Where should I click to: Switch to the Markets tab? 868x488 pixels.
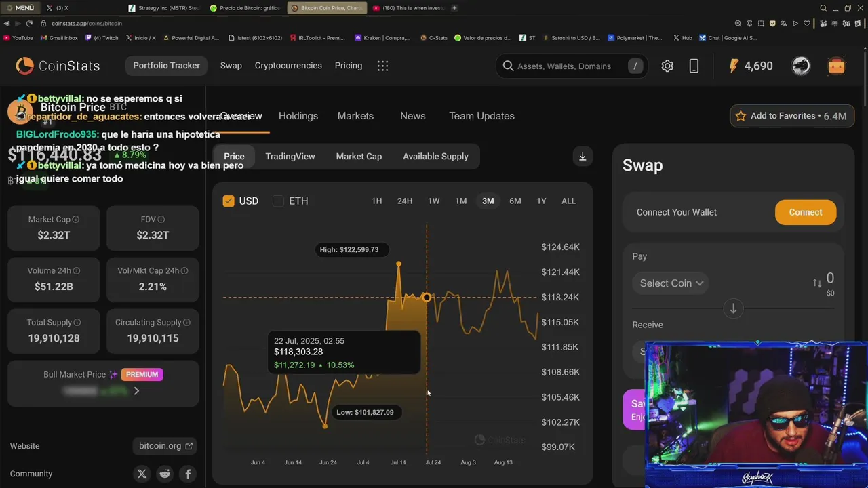point(355,116)
